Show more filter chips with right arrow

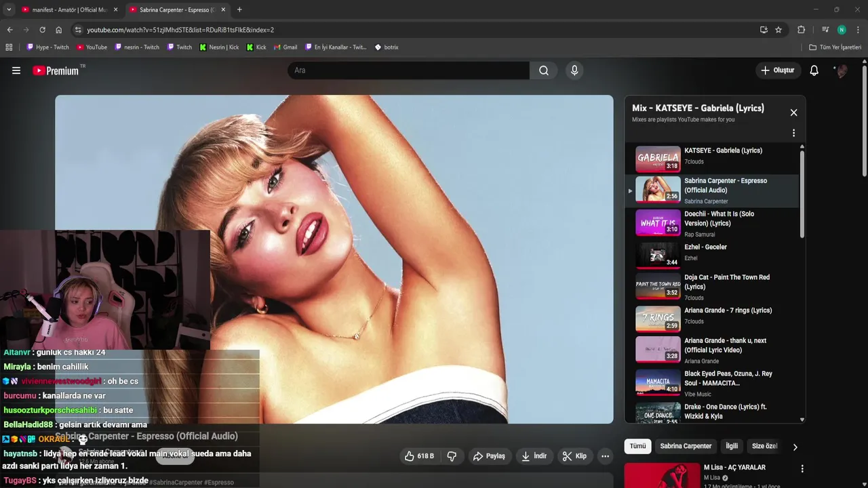pos(795,447)
